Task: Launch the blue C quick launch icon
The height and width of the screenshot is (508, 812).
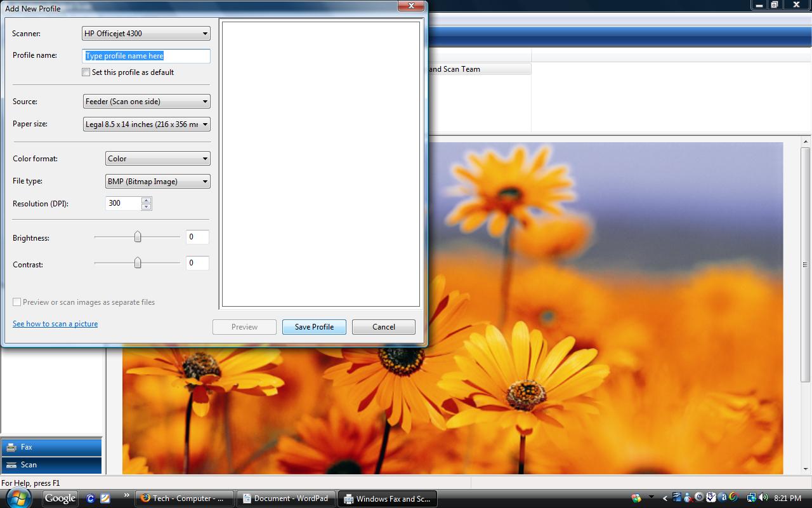Action: coord(90,498)
